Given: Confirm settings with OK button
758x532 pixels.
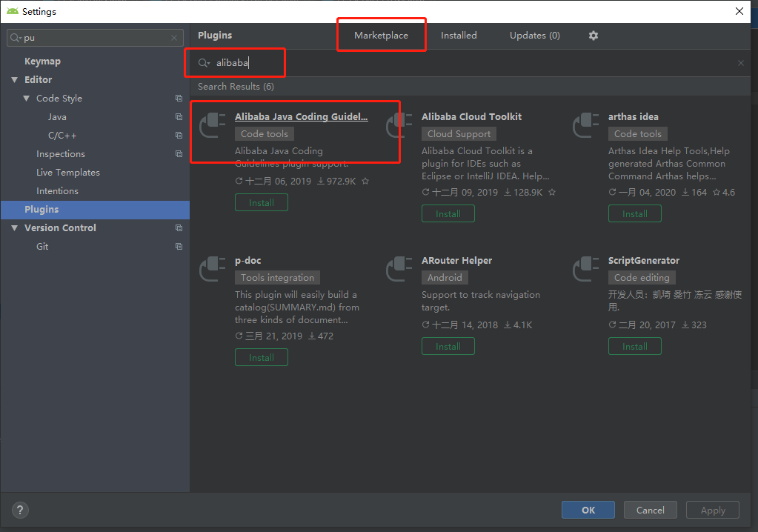Looking at the screenshot, I should pyautogui.click(x=588, y=510).
